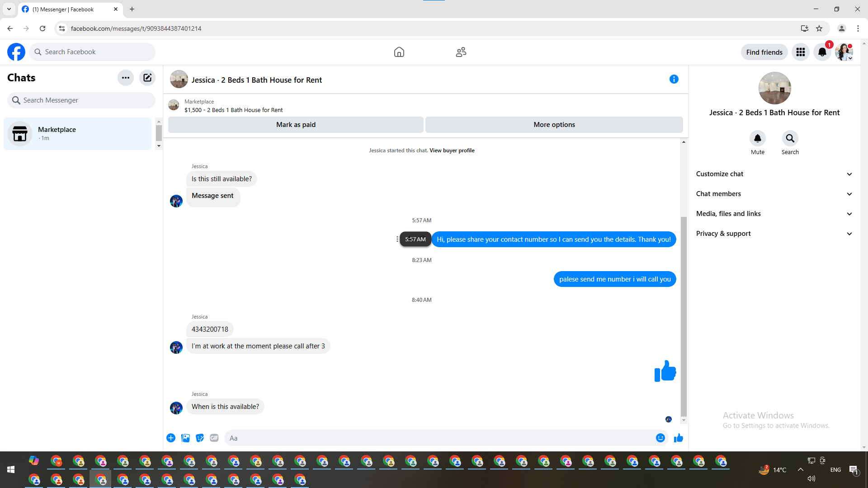
Task: Click the message 'Is this still available?'
Action: [222, 179]
